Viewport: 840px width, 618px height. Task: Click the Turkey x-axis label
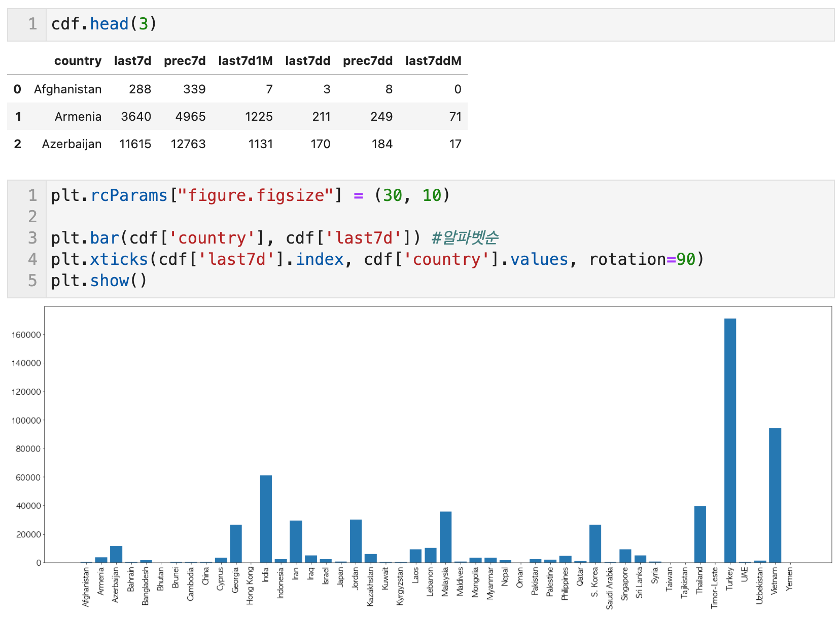pyautogui.click(x=730, y=579)
